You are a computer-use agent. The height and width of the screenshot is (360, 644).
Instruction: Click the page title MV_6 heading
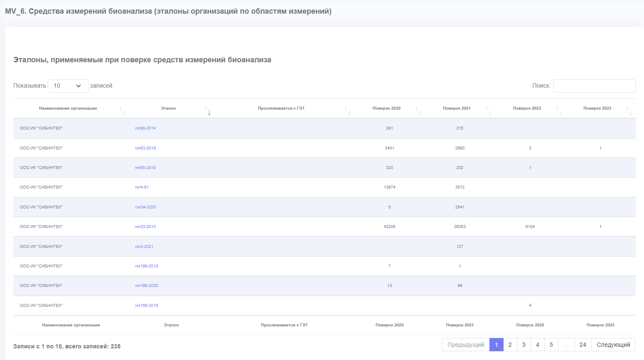[x=168, y=11]
